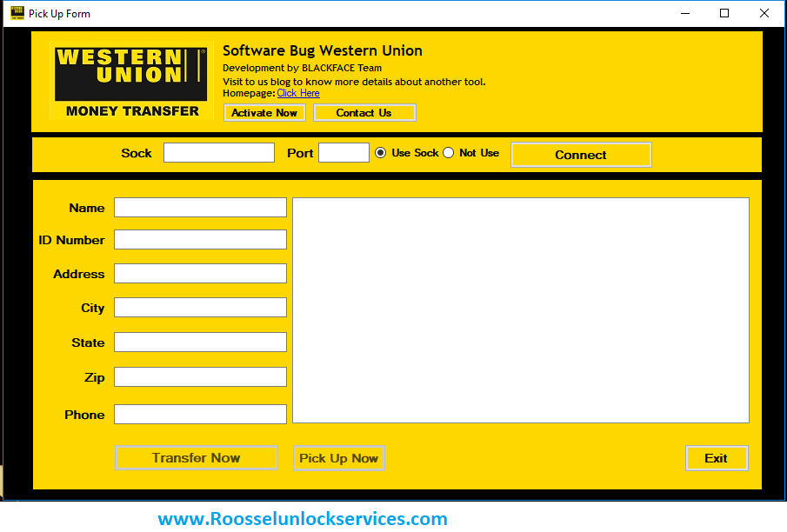Click the 'Address' label
The width and height of the screenshot is (787, 532).
79,274
